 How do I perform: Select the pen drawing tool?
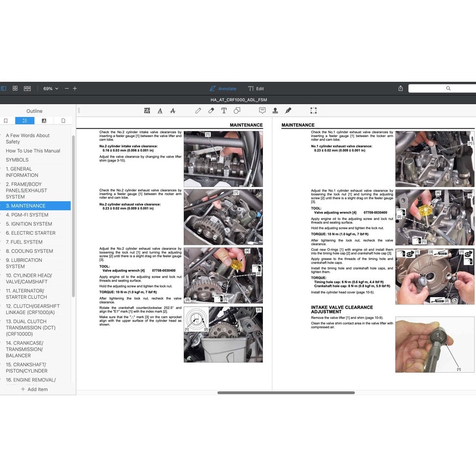tap(198, 111)
